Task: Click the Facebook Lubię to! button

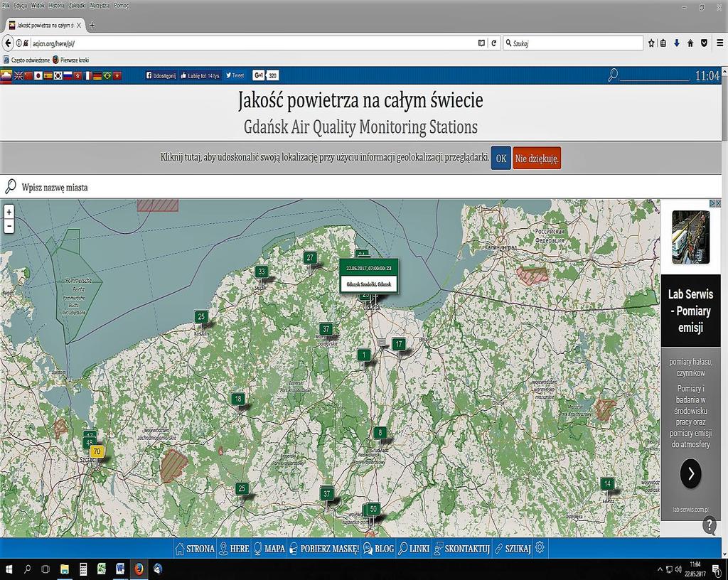Action: point(200,75)
